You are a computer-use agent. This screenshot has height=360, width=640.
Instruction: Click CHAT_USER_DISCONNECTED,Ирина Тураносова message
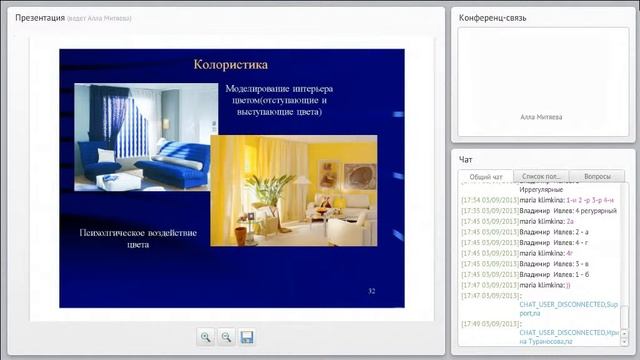(569, 337)
